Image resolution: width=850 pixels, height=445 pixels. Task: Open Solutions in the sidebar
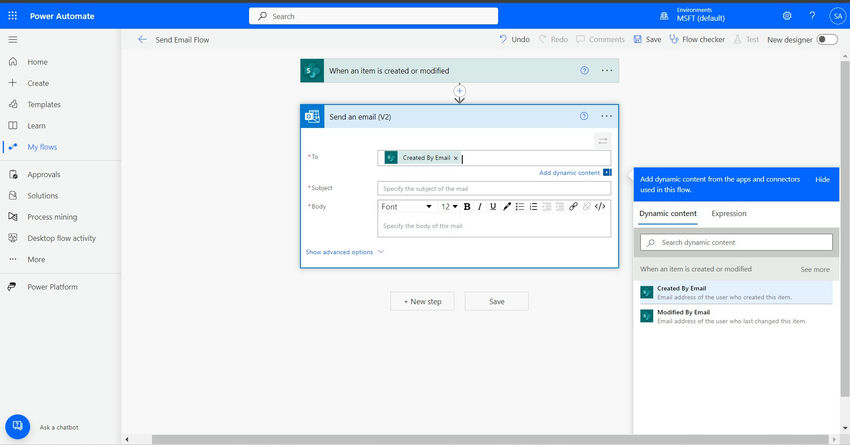click(x=43, y=196)
